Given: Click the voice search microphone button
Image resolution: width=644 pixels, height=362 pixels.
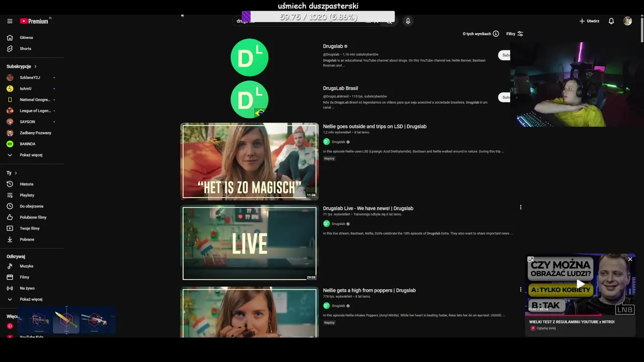Looking at the screenshot, I should [408, 21].
